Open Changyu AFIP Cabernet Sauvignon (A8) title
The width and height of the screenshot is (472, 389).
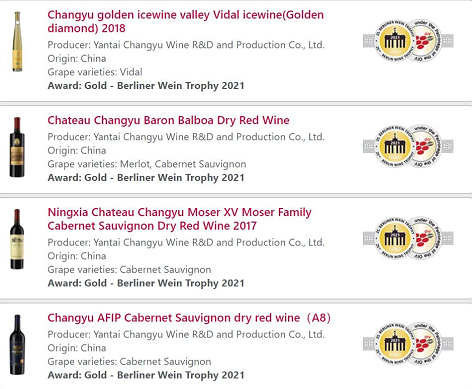click(x=189, y=318)
